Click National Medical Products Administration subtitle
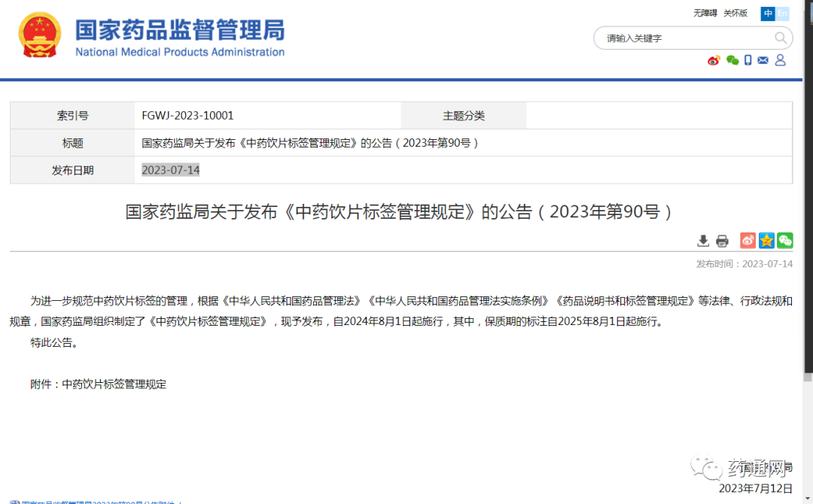Image resolution: width=813 pixels, height=504 pixels. pos(180,52)
